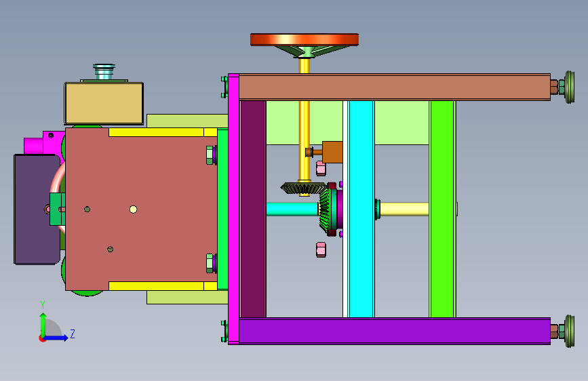Select the tan box at upper left

tap(104, 103)
